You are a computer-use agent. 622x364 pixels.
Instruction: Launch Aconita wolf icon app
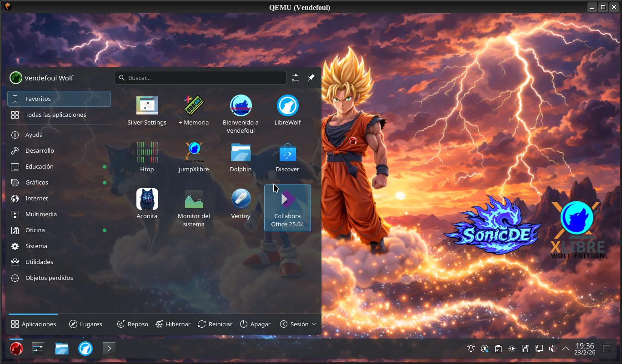pos(147,199)
